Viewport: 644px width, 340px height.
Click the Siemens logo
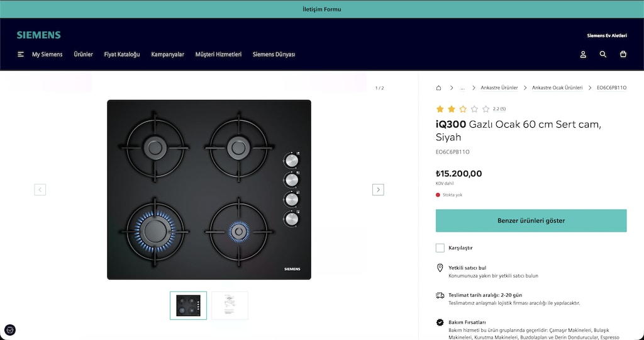38,35
